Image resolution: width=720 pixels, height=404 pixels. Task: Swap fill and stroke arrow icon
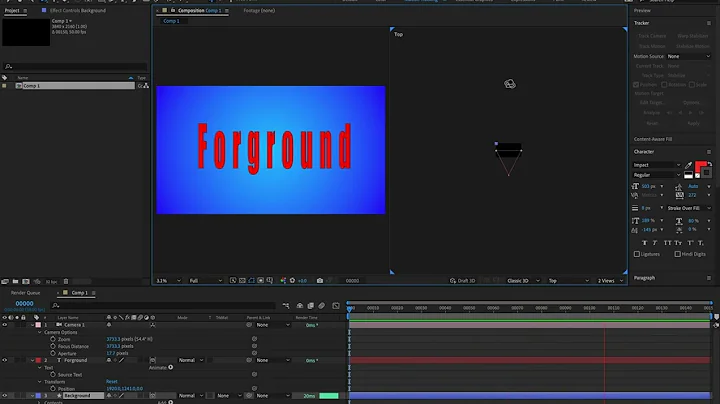(709, 163)
